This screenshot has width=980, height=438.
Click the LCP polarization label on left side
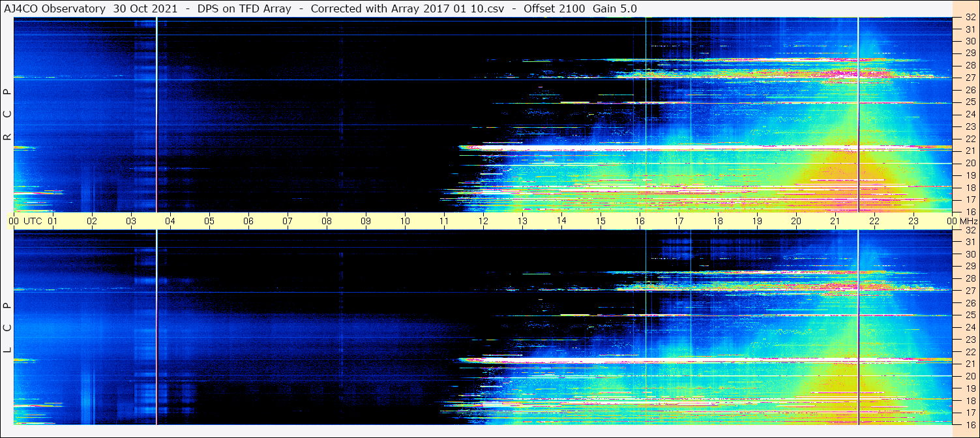coord(7,327)
